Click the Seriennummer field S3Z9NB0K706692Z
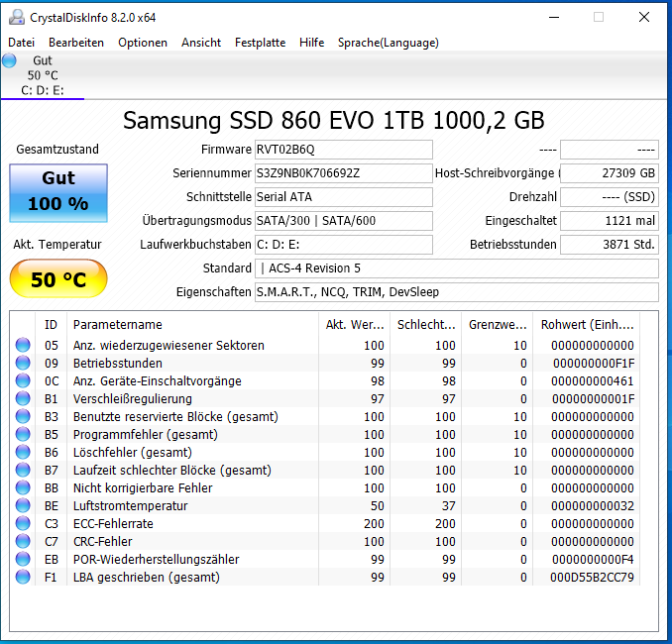The width and height of the screenshot is (672, 644). (x=344, y=173)
